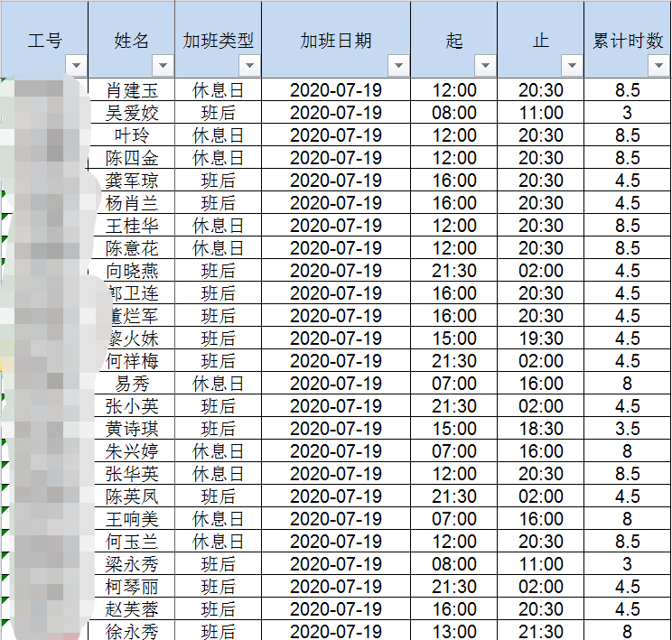
Task: Select start time 08:00 in 吴爱姣's row
Action: pyautogui.click(x=453, y=113)
